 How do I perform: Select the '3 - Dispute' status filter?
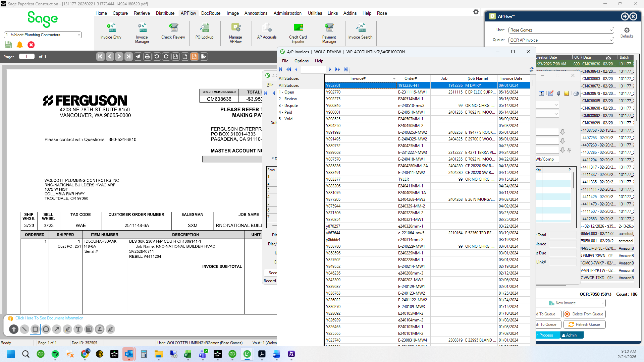pos(288,106)
